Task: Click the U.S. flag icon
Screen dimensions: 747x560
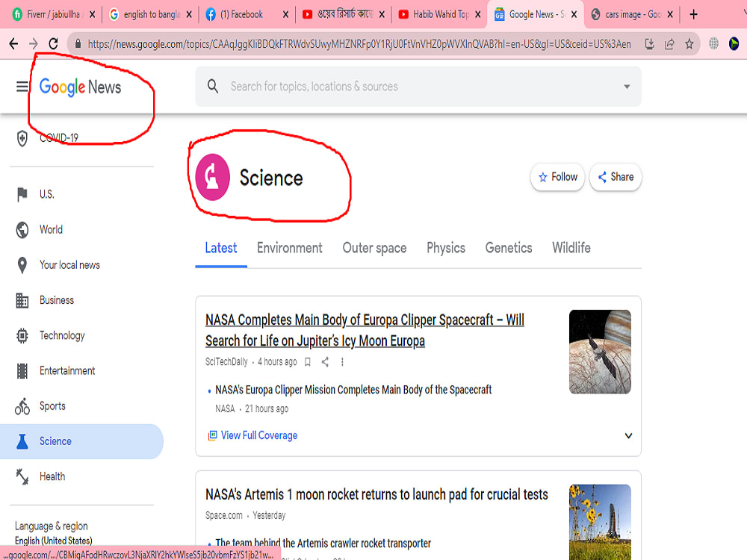Action: pos(22,194)
